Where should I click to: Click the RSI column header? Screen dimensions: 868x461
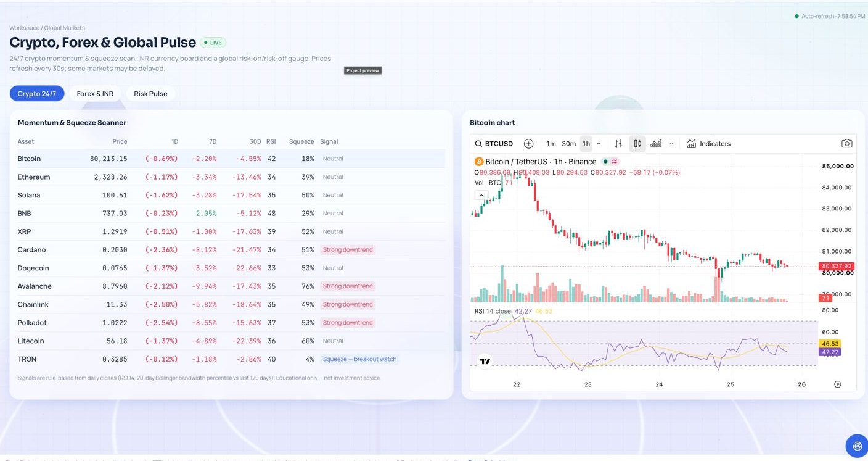pyautogui.click(x=271, y=141)
